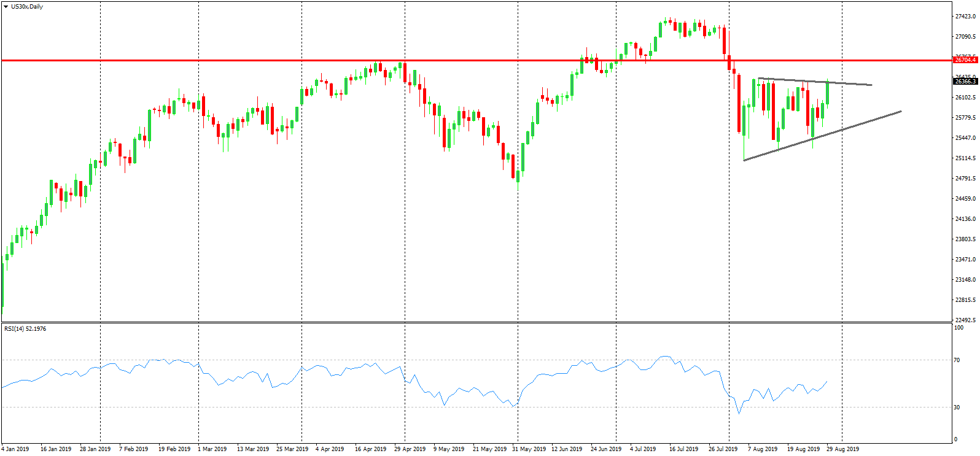
Task: Select the upper gray descending trendline
Action: 817,82
